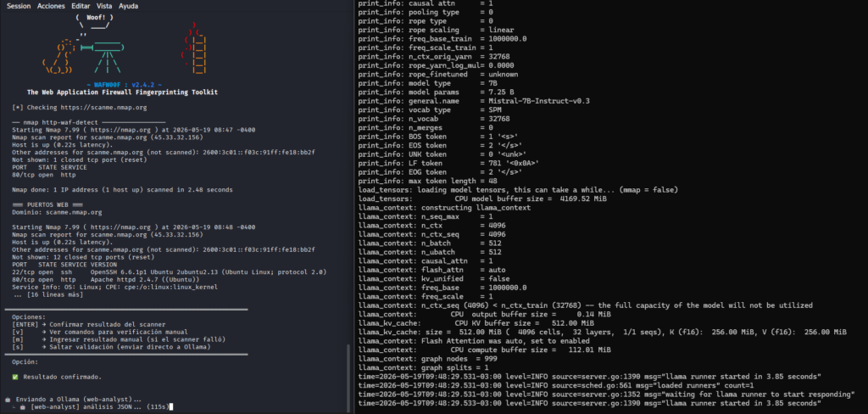Click the terminal cursor after '(115s)'
Screen dimensions: 868x414
171,407
